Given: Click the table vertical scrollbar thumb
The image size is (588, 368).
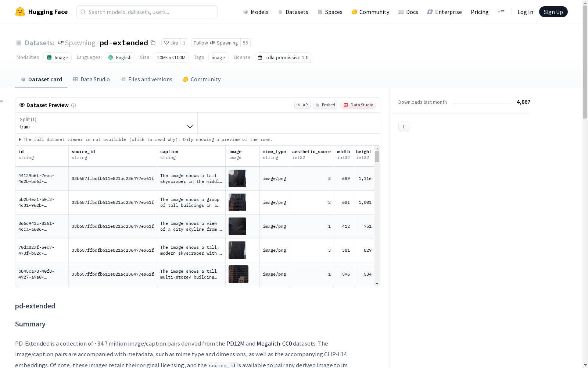Looking at the screenshot, I should (377, 157).
